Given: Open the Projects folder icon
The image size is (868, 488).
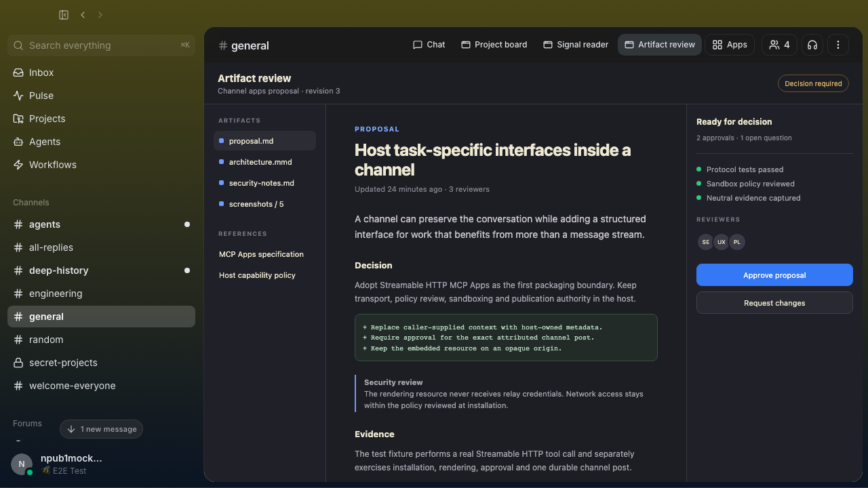Looking at the screenshot, I should 18,119.
